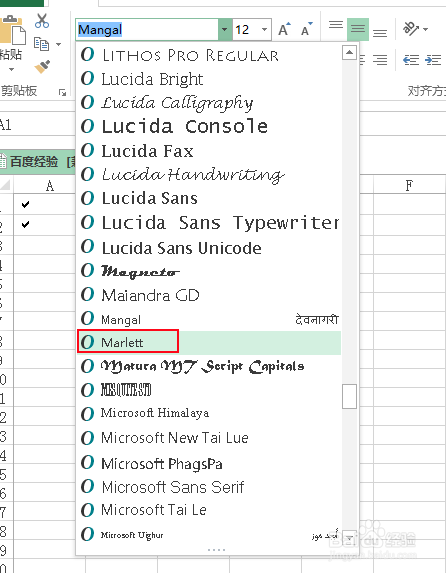Click the Cut scissors icon
This screenshot has height=573, width=446.
tap(42, 21)
